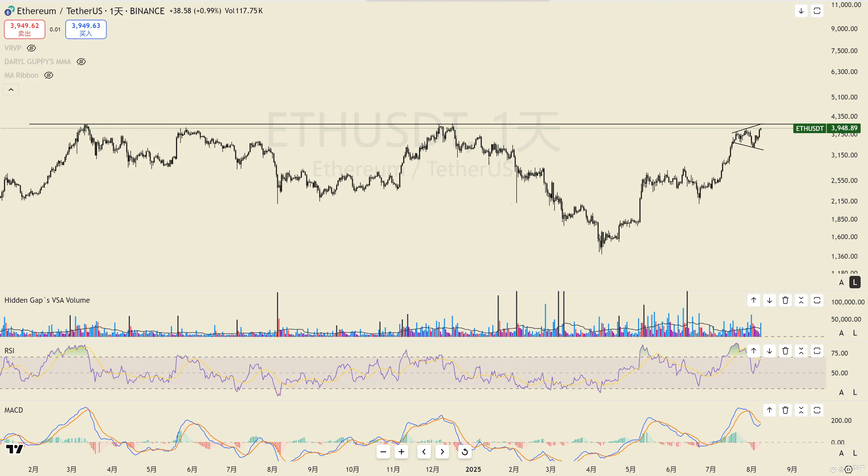The width and height of the screenshot is (868, 476).
Task: Open symbol search via Ethereum / TetherUS title
Action: click(x=60, y=11)
